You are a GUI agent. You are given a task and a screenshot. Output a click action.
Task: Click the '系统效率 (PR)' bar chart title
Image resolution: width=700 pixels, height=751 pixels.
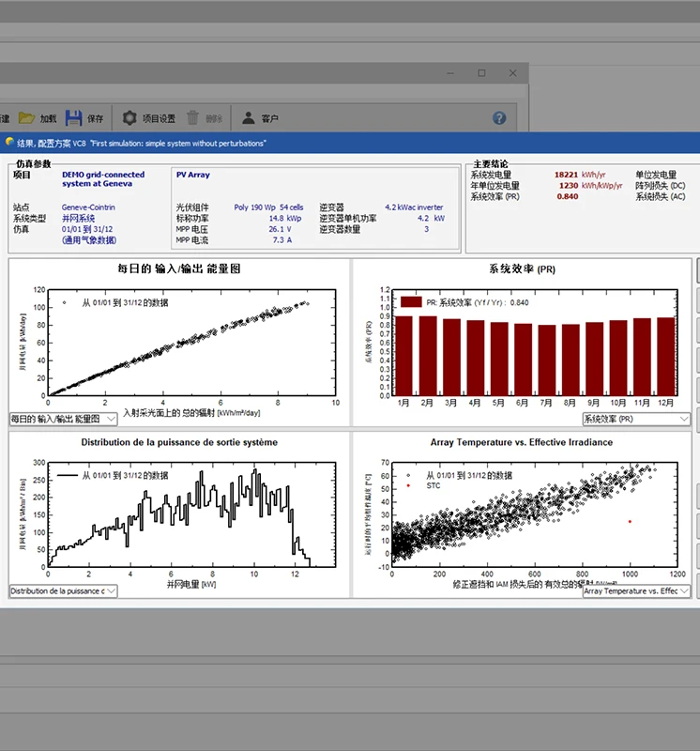pos(522,268)
